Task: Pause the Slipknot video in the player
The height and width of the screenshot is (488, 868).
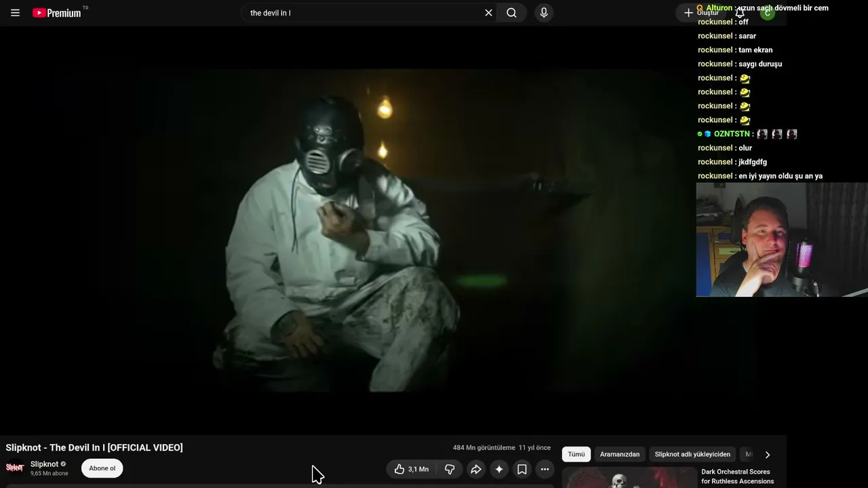Action: pyautogui.click(x=393, y=230)
